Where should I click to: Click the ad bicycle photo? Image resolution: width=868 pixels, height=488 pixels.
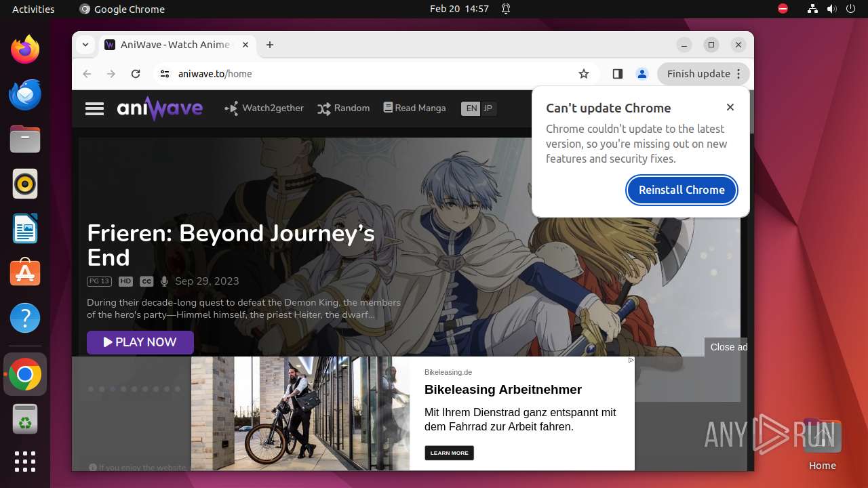tap(300, 413)
